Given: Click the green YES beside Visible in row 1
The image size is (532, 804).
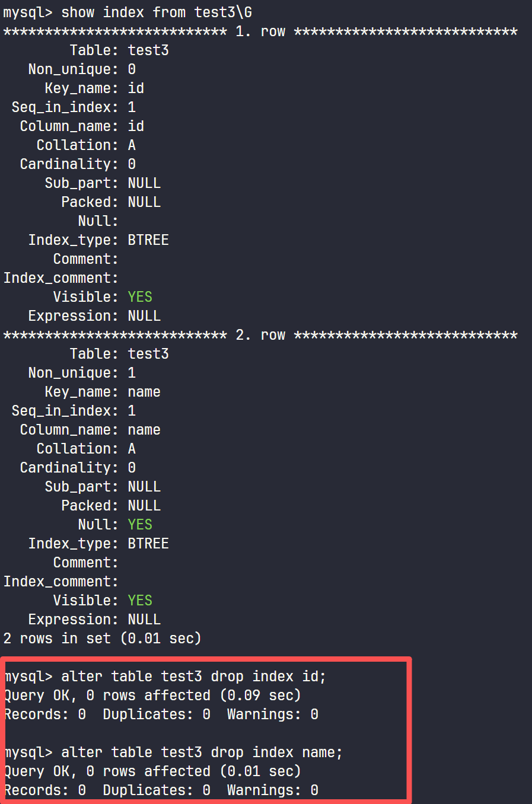Looking at the screenshot, I should click(x=140, y=297).
